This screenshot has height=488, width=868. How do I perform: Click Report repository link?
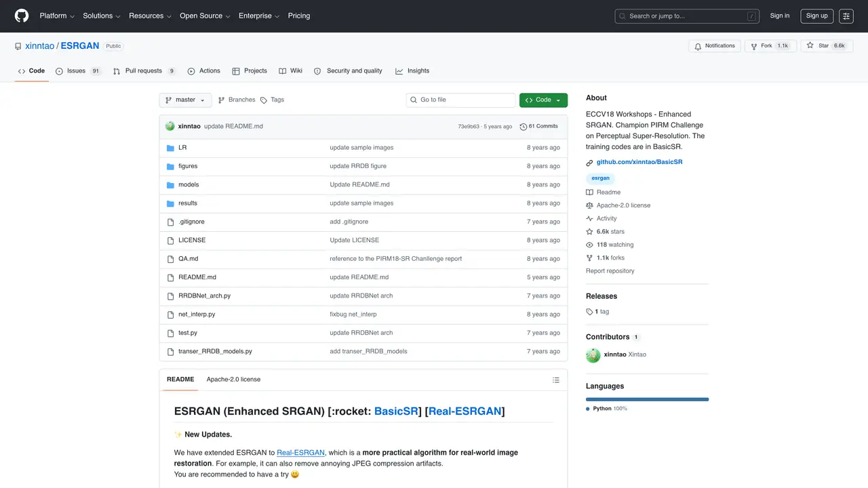coord(610,271)
